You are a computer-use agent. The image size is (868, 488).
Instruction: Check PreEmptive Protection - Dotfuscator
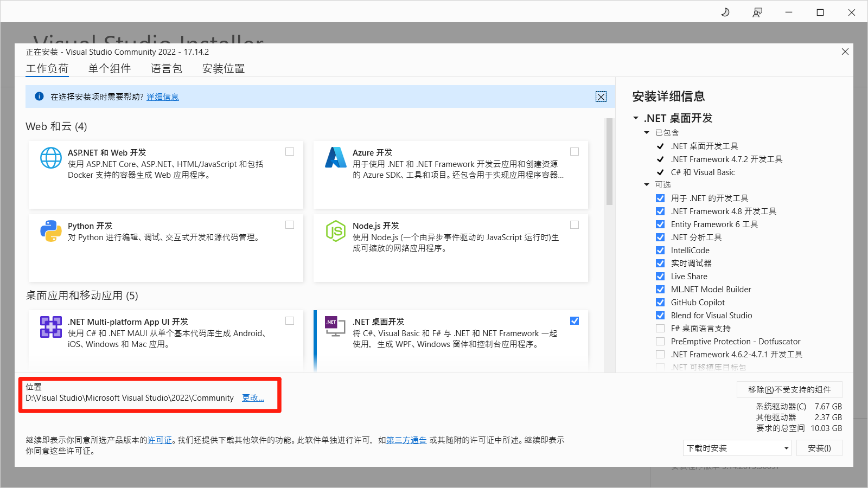click(x=660, y=342)
